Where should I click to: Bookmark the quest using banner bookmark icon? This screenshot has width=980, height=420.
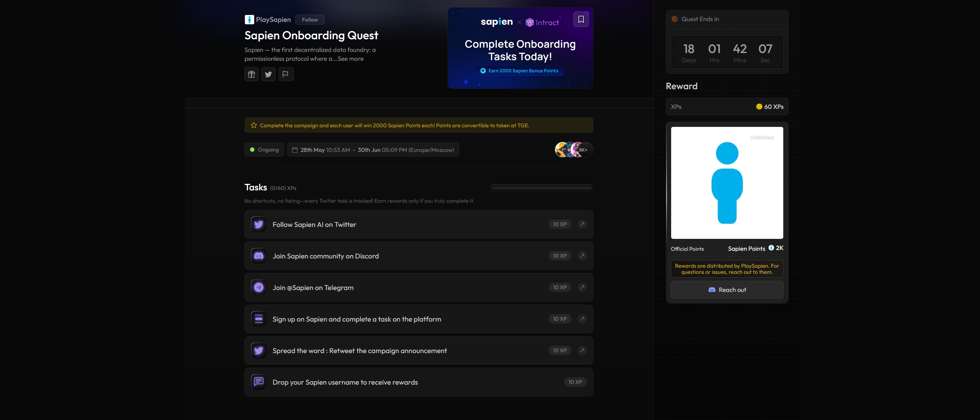(x=581, y=19)
